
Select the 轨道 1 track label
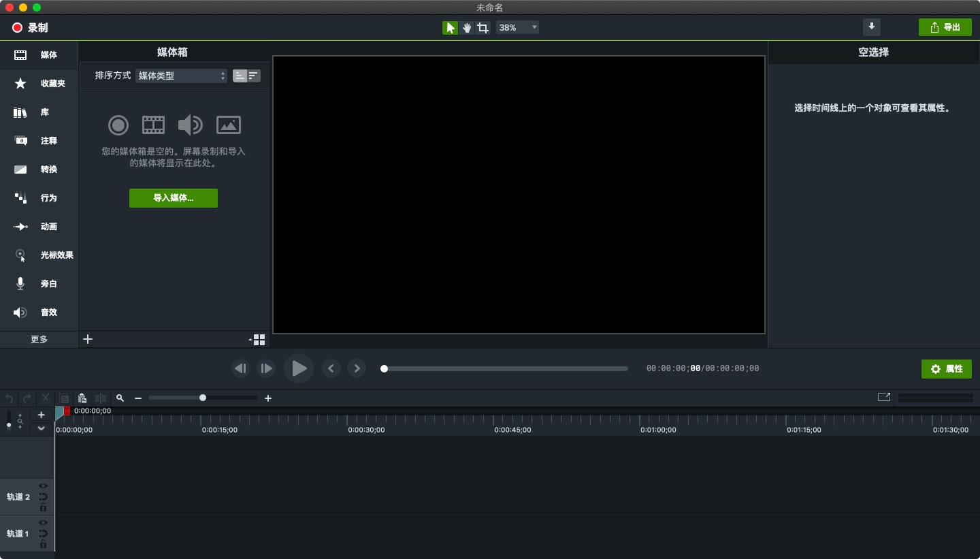[x=18, y=534]
